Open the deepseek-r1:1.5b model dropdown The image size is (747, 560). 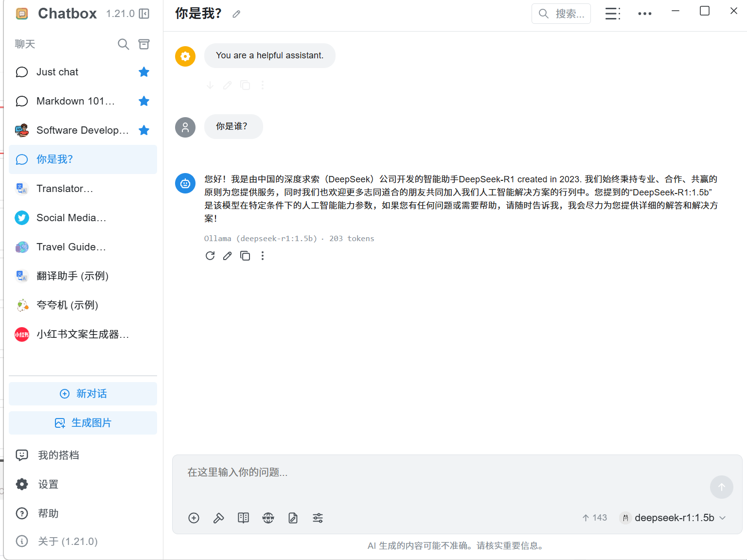(673, 518)
